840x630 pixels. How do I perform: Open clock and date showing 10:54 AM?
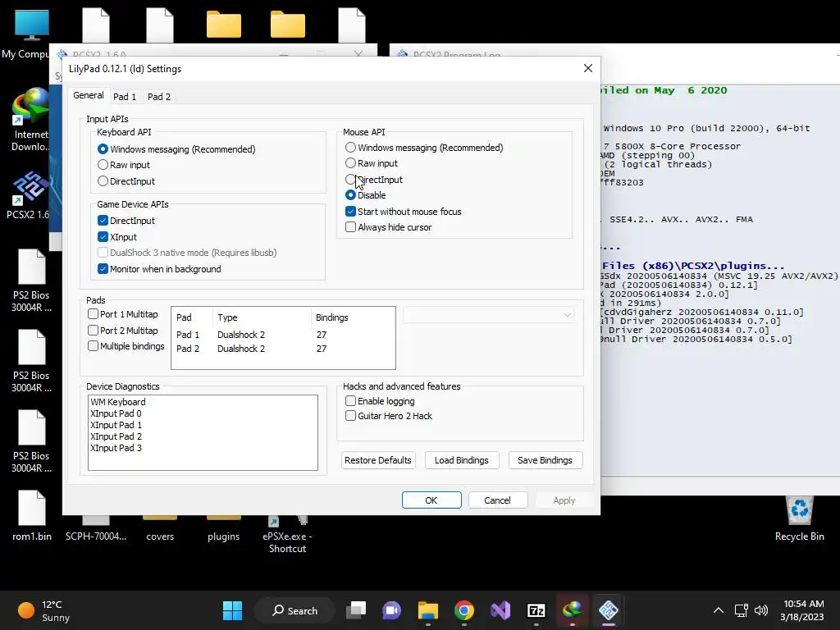(802, 610)
